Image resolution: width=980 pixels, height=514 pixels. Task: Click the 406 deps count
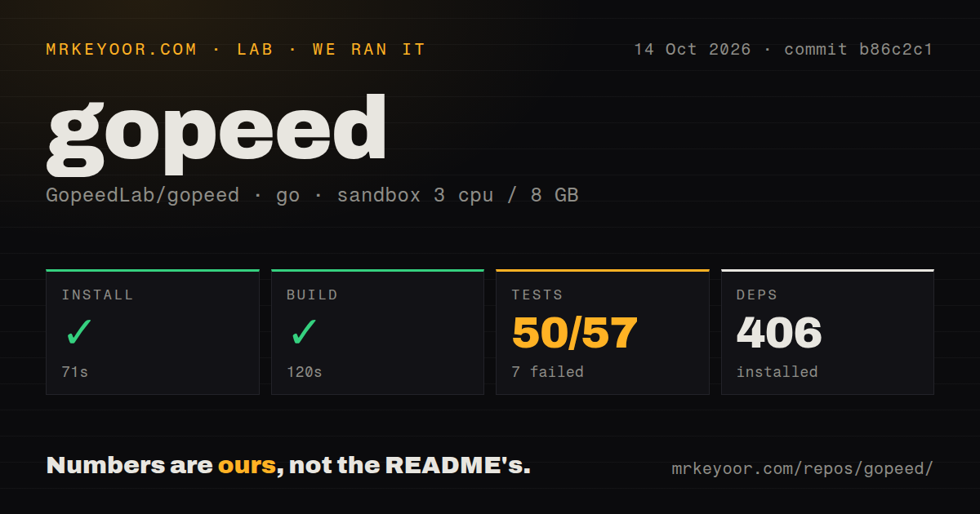(x=779, y=332)
